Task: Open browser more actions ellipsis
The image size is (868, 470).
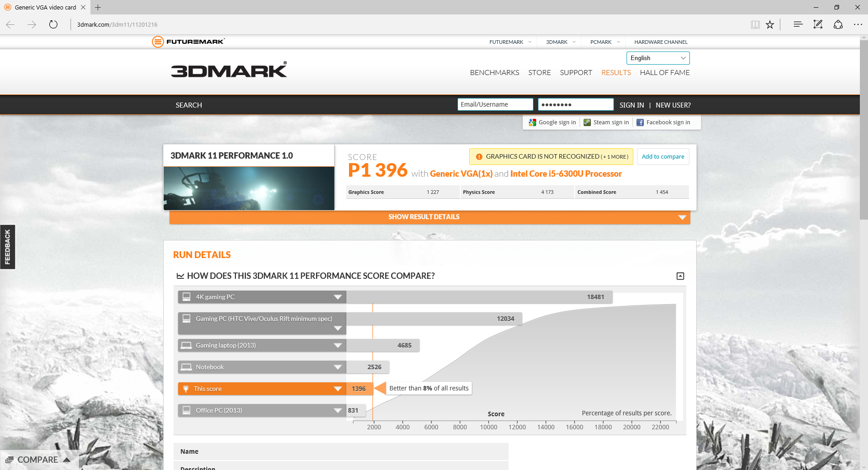Action: 858,24
